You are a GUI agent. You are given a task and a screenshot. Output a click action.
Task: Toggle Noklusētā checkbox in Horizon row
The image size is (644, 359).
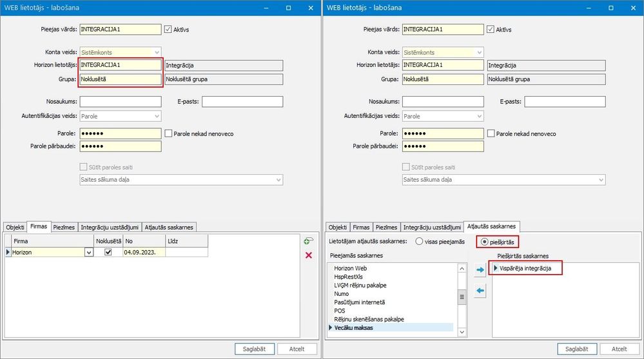(x=108, y=252)
